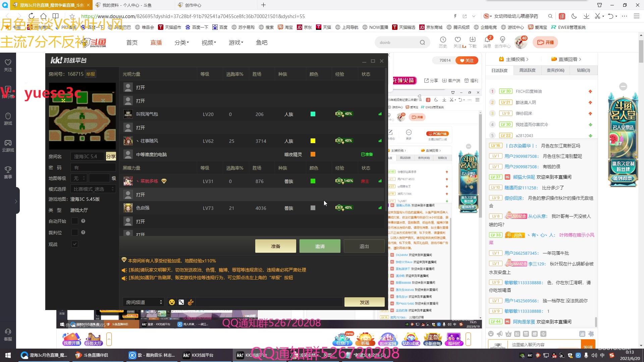Screen dimensions: 644x362
Task: Switch to 钻粉(3) tab
Action: (x=583, y=70)
